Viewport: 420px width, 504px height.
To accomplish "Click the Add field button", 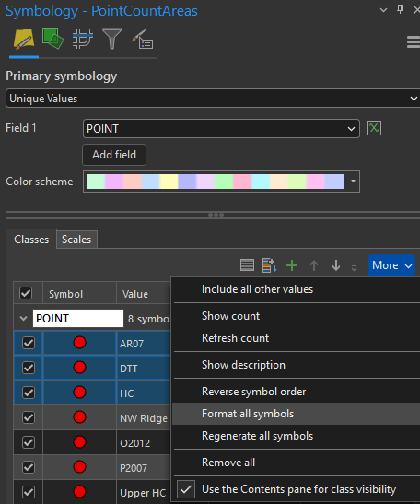I will 114,155.
